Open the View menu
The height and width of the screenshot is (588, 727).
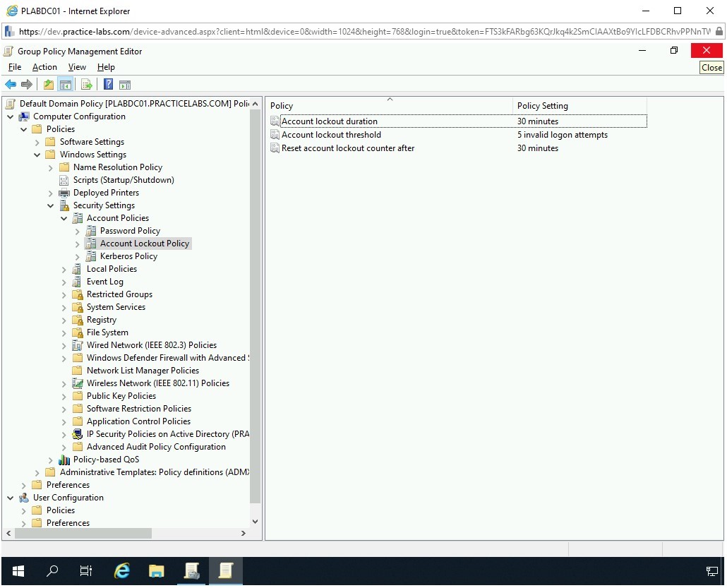[77, 67]
